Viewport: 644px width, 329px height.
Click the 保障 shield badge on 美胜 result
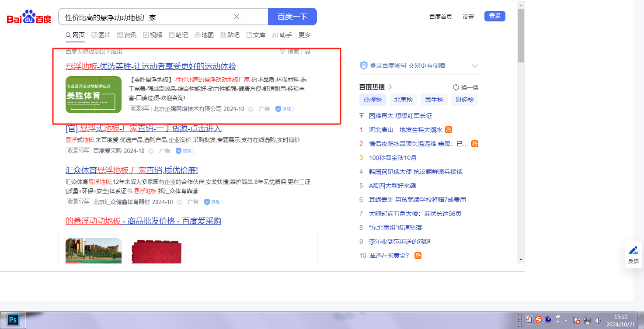pyautogui.click(x=284, y=109)
